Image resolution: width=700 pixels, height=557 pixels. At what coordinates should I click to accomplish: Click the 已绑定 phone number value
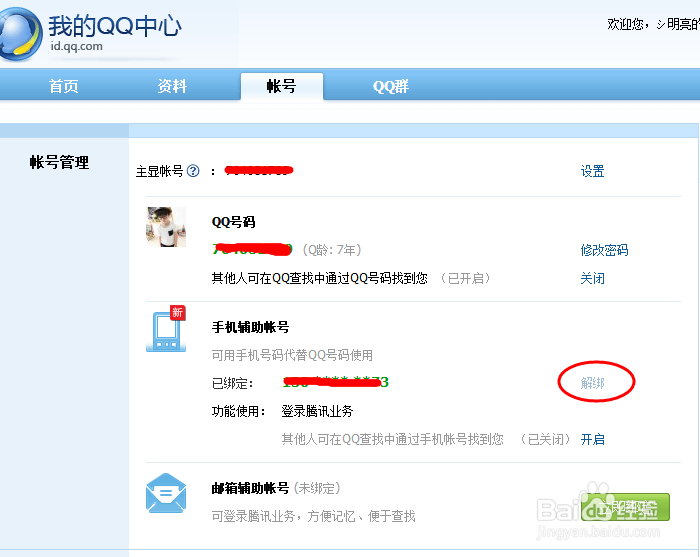click(336, 382)
